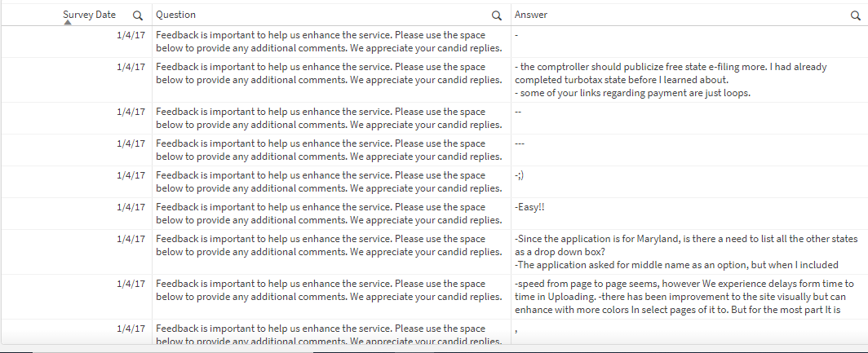Click the Question text in the comptroller row

tap(329, 73)
